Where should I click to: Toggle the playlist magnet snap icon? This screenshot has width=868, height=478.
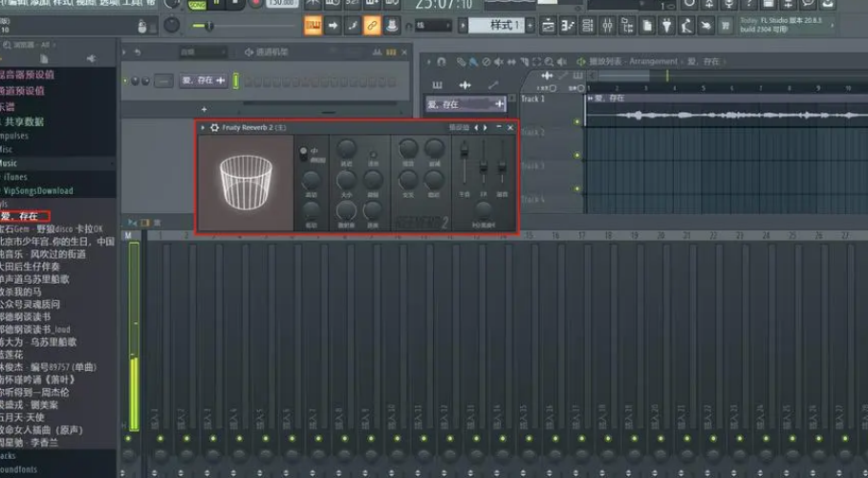coord(442,61)
